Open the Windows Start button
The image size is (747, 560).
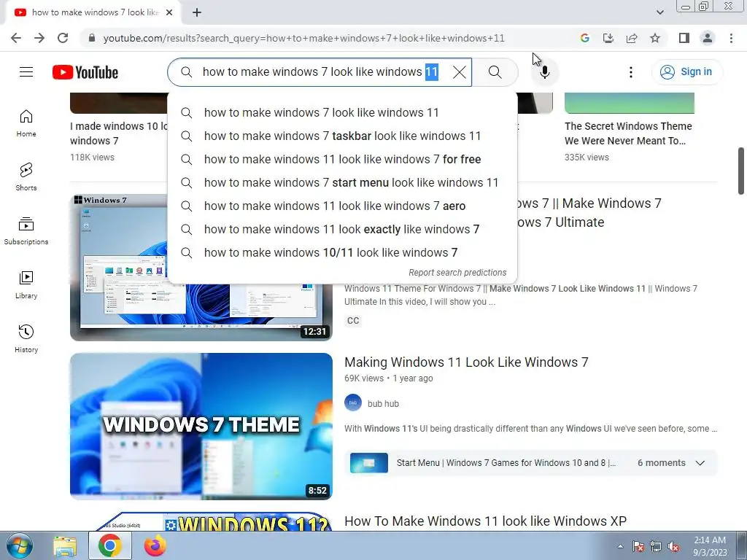(20, 545)
